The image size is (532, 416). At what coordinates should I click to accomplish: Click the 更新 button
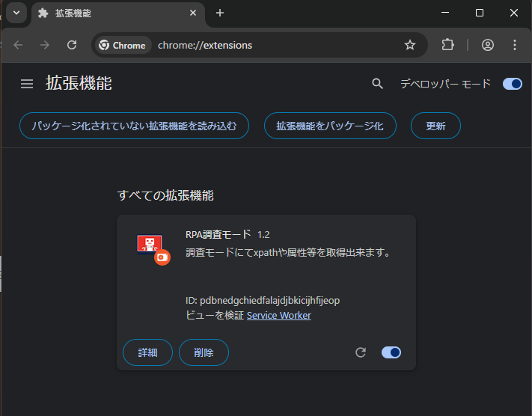click(435, 126)
